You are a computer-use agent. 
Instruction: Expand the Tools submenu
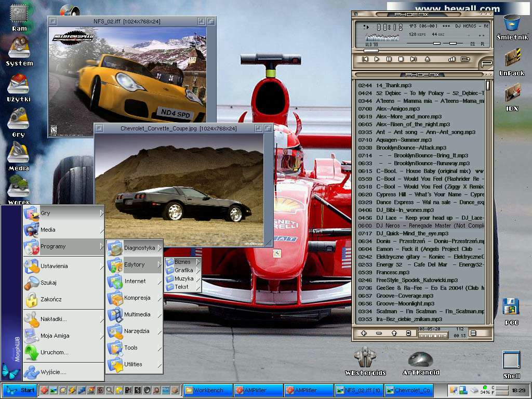(135, 348)
